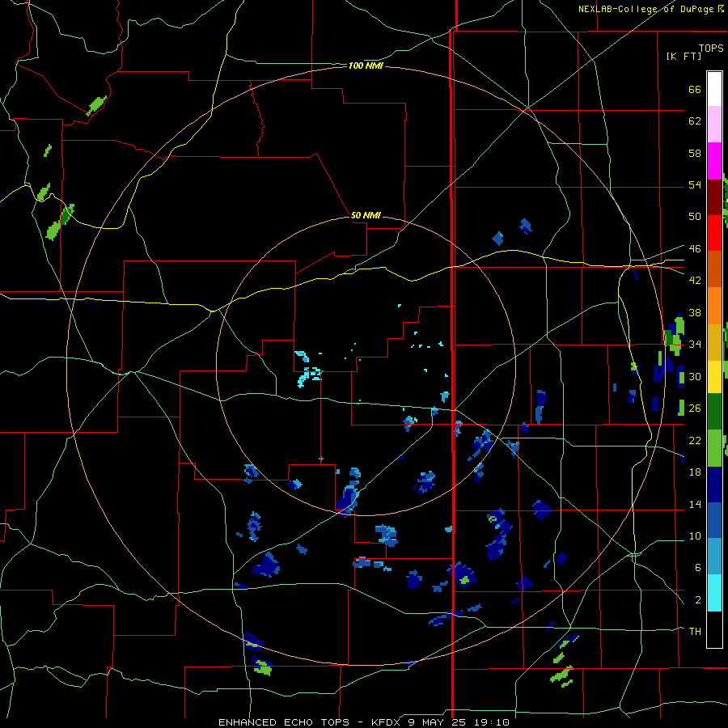This screenshot has width=728, height=728.
Task: Click the orange band between 42 and 38
Action: tap(714, 306)
